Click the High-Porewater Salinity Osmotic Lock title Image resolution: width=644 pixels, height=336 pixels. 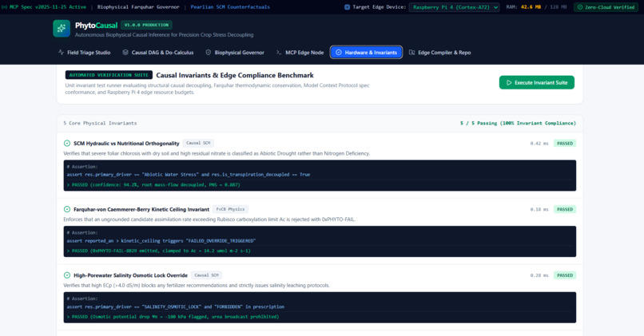pos(130,275)
